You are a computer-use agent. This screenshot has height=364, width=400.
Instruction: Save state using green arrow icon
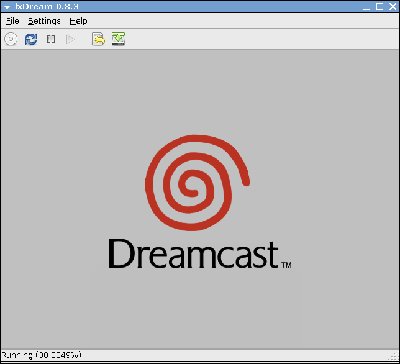118,39
